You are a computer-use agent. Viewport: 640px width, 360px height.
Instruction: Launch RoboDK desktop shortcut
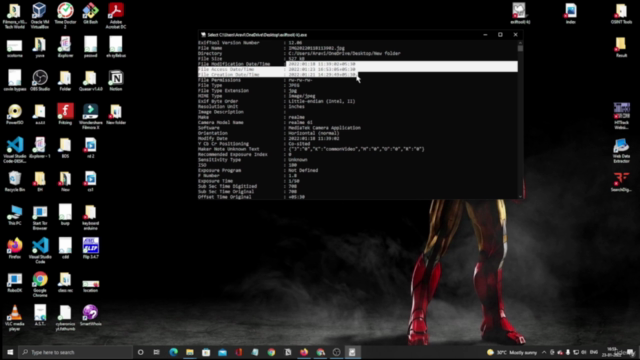click(15, 282)
